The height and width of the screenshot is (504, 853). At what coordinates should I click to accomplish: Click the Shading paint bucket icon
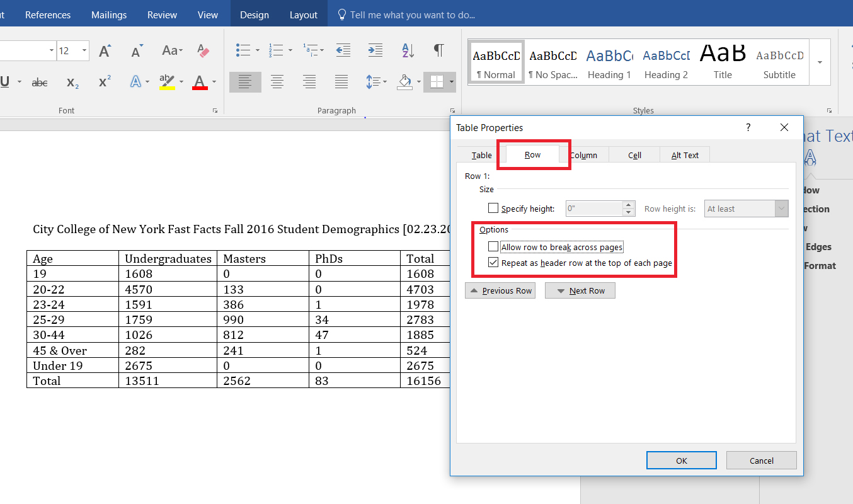point(405,82)
